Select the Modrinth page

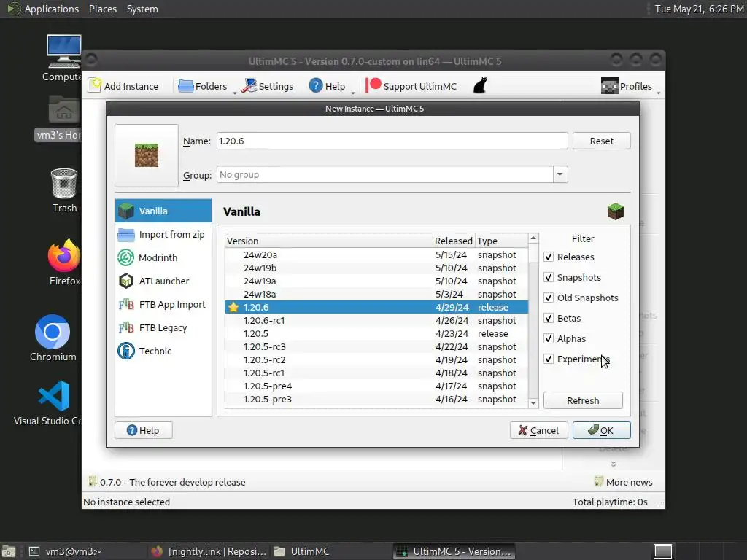(x=163, y=257)
